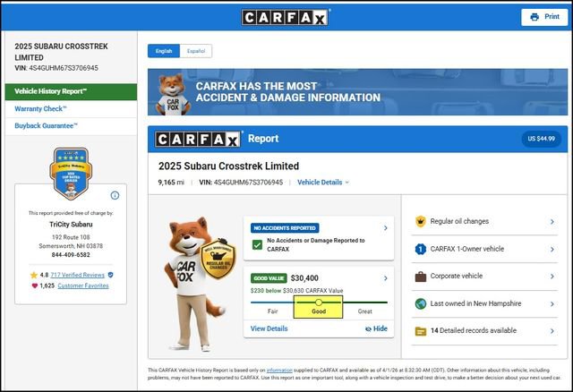Click the TriCity Subaru dealer name
Screen dimensions: 573x392
[71, 225]
